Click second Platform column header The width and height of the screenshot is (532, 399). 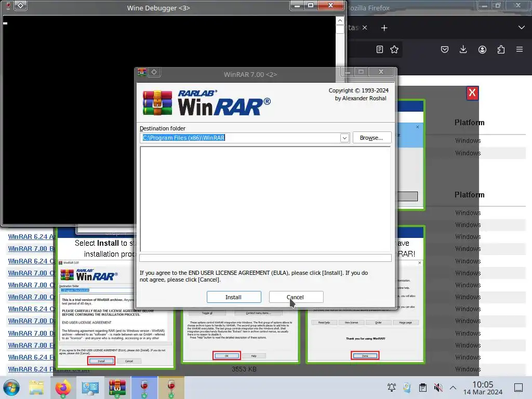tap(470, 195)
